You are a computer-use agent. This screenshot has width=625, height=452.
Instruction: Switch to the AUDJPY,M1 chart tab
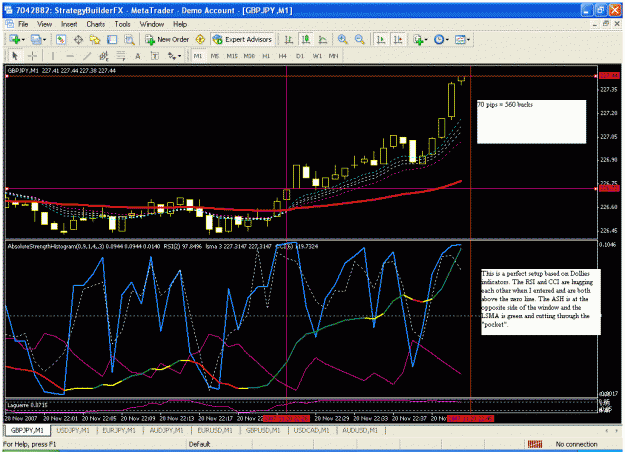[166, 430]
